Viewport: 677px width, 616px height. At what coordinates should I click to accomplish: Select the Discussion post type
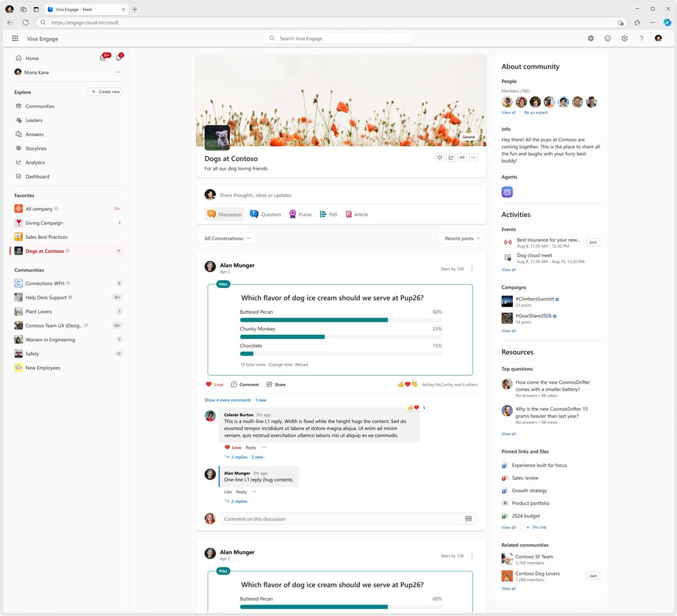coord(224,214)
